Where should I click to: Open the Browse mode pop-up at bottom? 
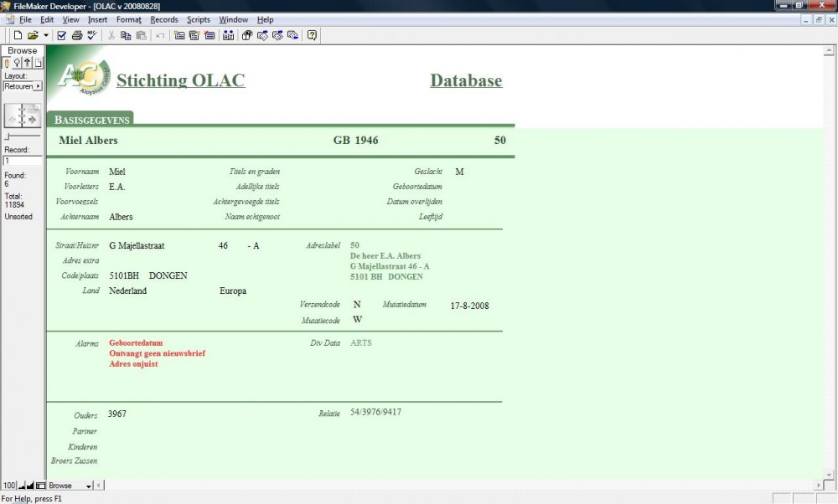(70, 486)
